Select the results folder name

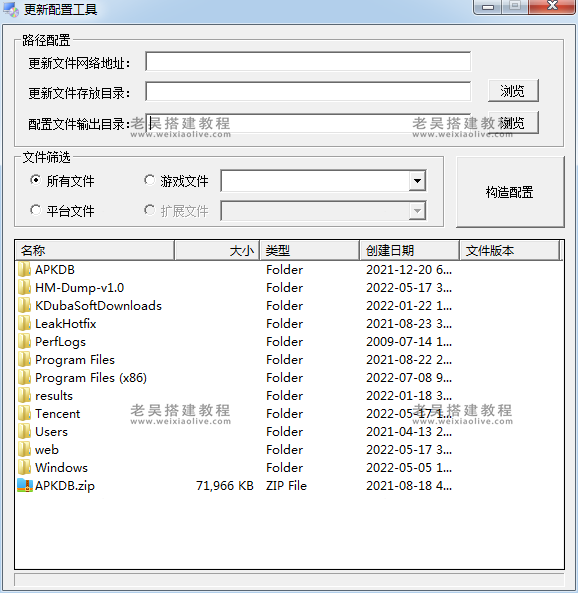(54, 396)
